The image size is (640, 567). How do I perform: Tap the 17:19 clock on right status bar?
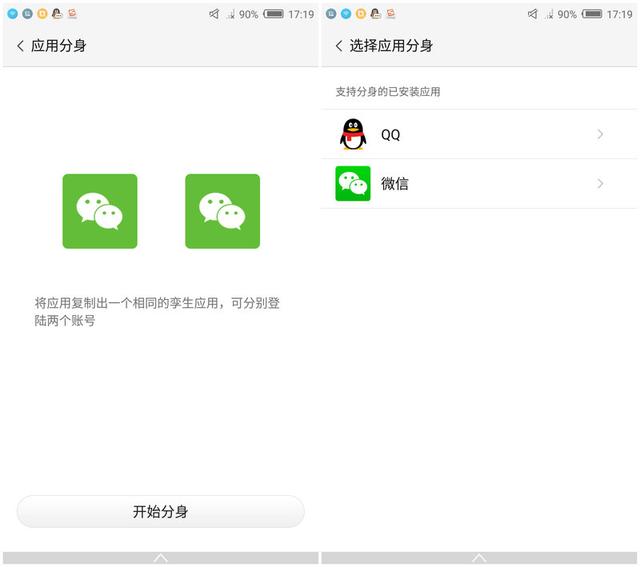pos(620,14)
